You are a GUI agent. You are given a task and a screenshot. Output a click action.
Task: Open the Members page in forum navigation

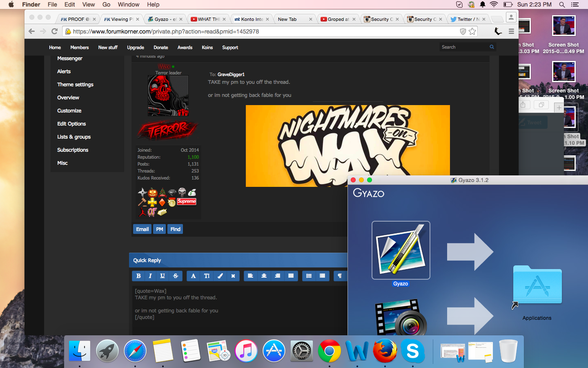(79, 47)
